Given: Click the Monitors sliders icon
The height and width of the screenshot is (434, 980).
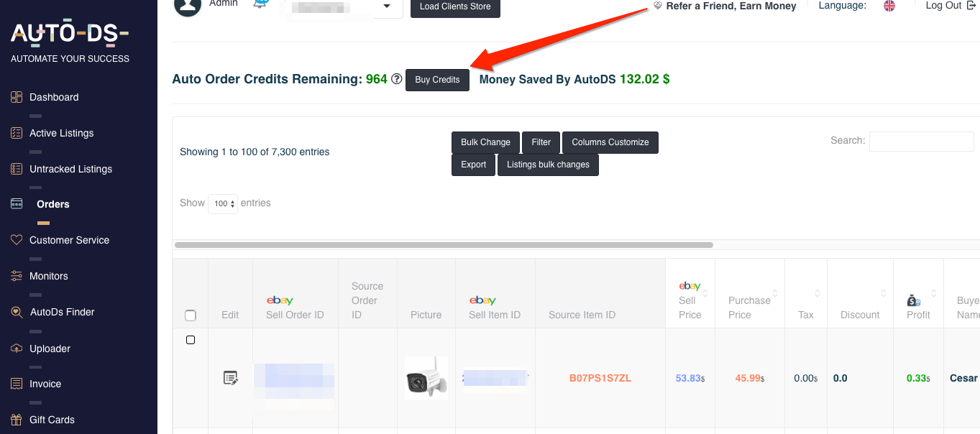Looking at the screenshot, I should point(17,276).
